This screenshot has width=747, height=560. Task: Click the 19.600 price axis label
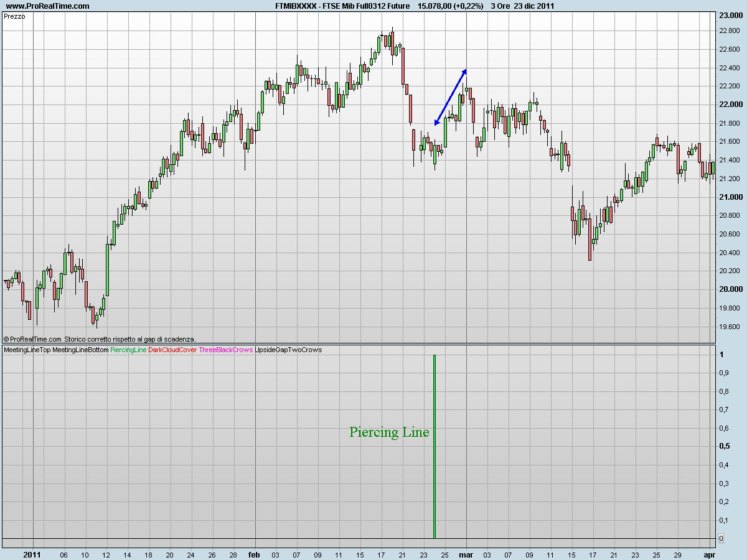click(730, 327)
